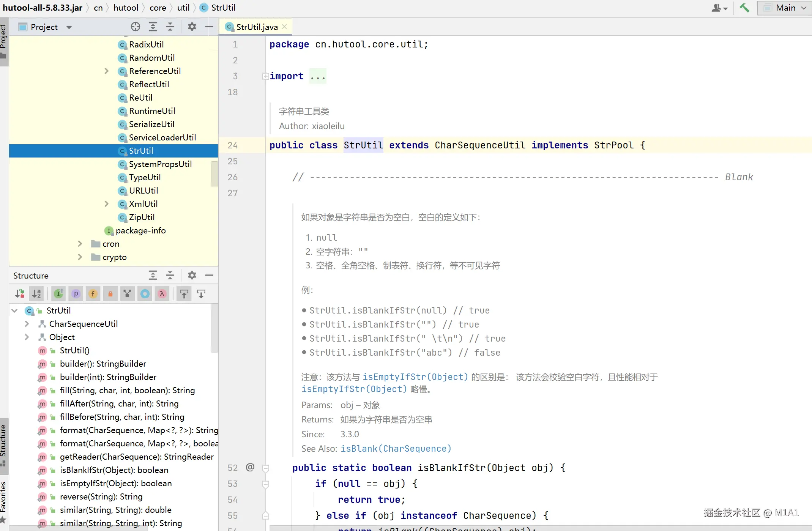Toggle the show fields filter
Image resolution: width=812 pixels, height=531 pixels.
(x=93, y=293)
